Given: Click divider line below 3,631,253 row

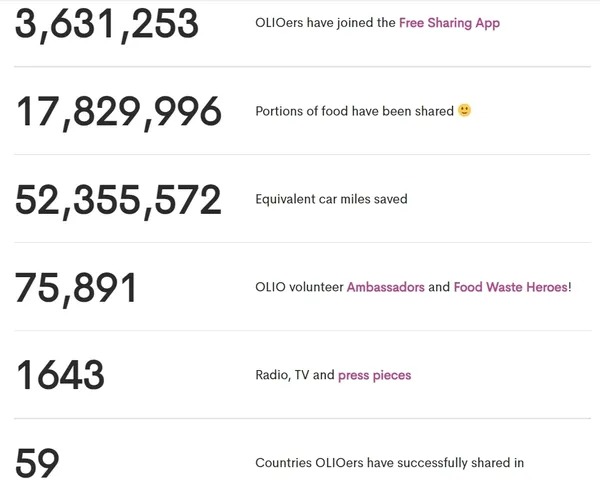Looking at the screenshot, I should coord(302,67).
